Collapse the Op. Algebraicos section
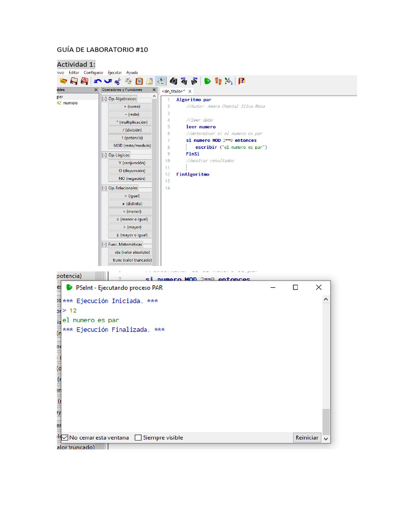The width and height of the screenshot is (399, 532). point(104,99)
